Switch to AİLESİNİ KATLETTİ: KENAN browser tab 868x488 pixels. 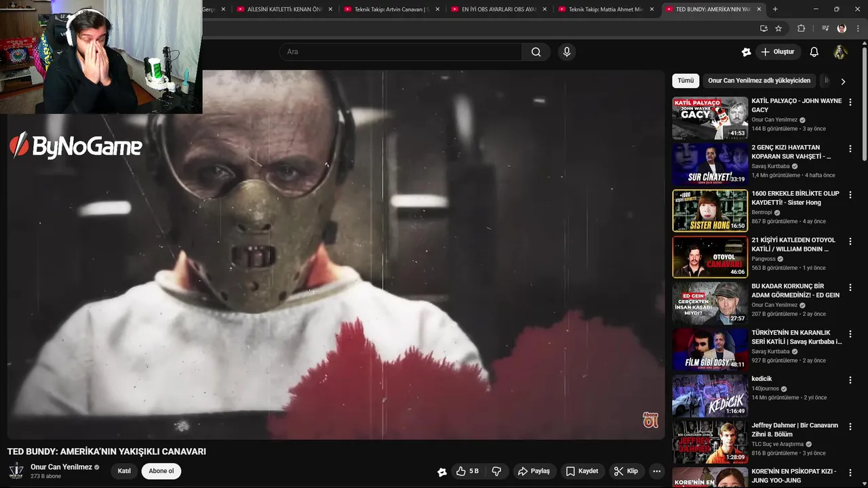[284, 9]
